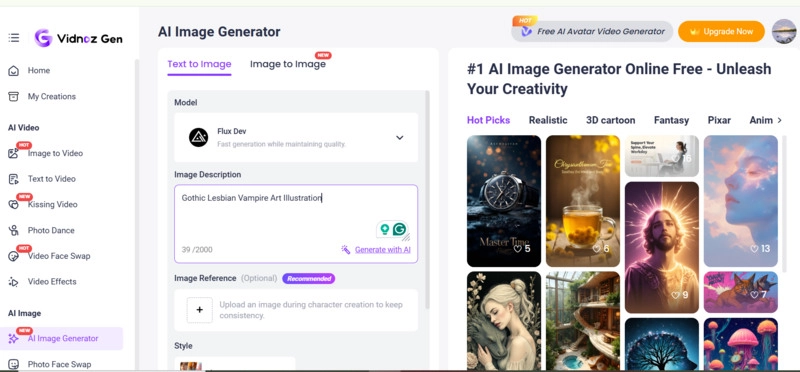Click the Image to Video icon
This screenshot has height=372, width=800.
pos(13,153)
